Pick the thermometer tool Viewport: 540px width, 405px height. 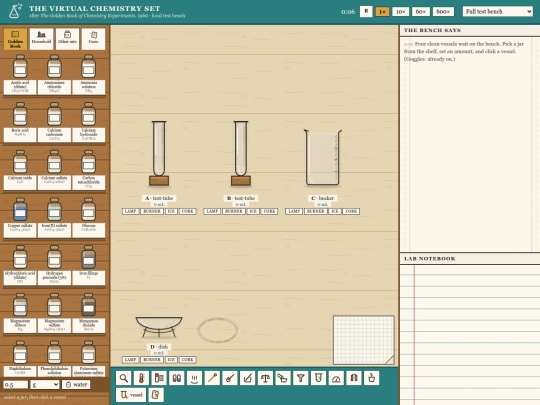[141, 378]
